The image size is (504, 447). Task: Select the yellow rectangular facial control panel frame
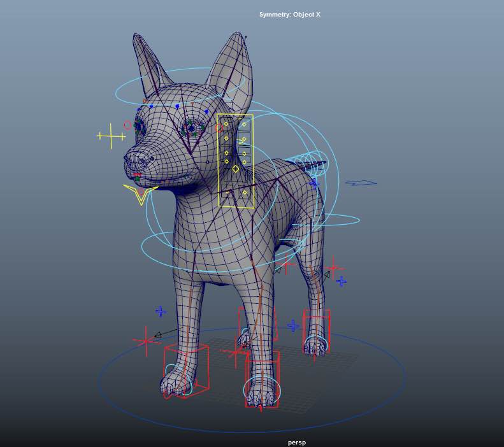point(236,161)
